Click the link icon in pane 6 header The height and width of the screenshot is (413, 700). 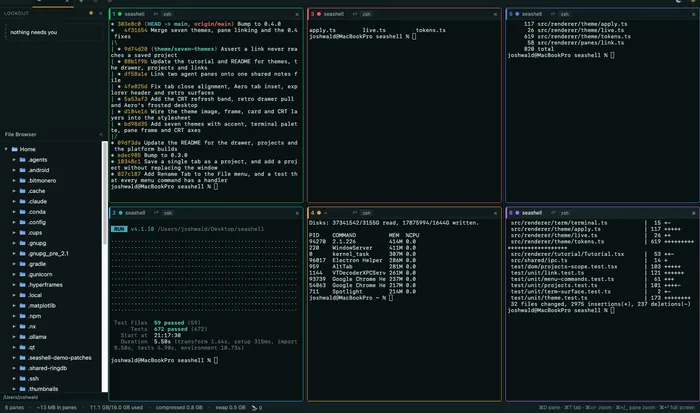(553, 213)
